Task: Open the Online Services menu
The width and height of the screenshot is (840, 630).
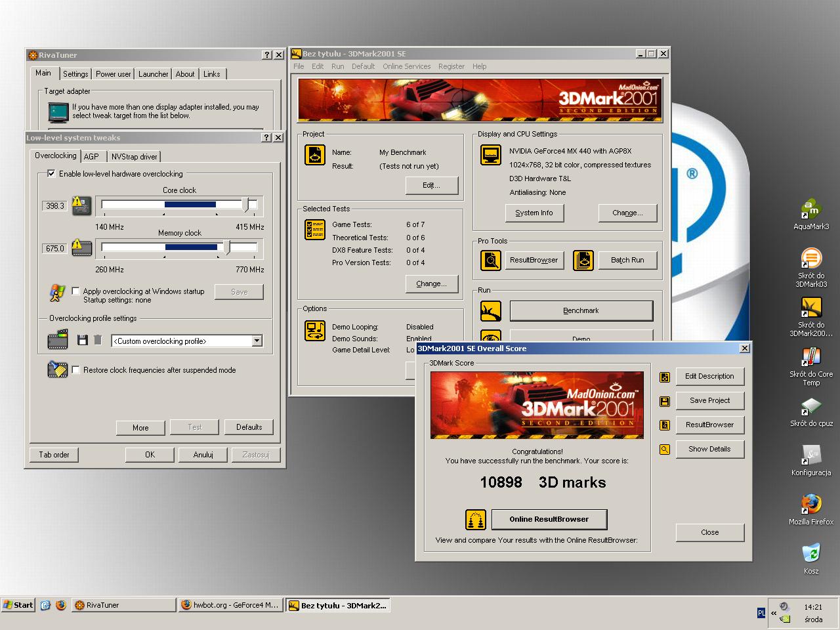Action: point(407,66)
